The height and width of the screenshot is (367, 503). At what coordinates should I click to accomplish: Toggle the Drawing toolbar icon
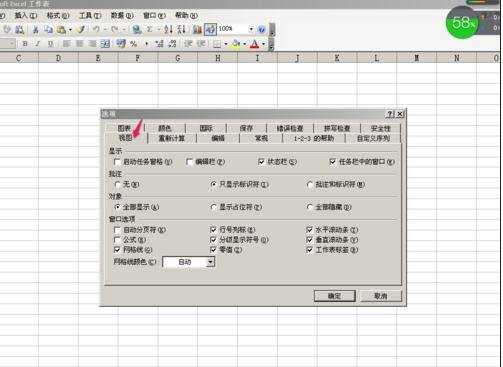pos(210,30)
